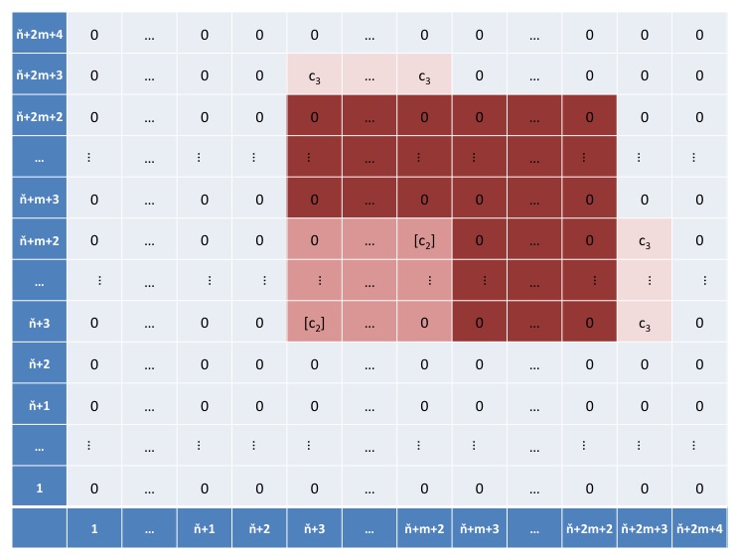Click the [c2] cell in row ň+3
Viewport: 739px width, 560px height.
coord(314,323)
